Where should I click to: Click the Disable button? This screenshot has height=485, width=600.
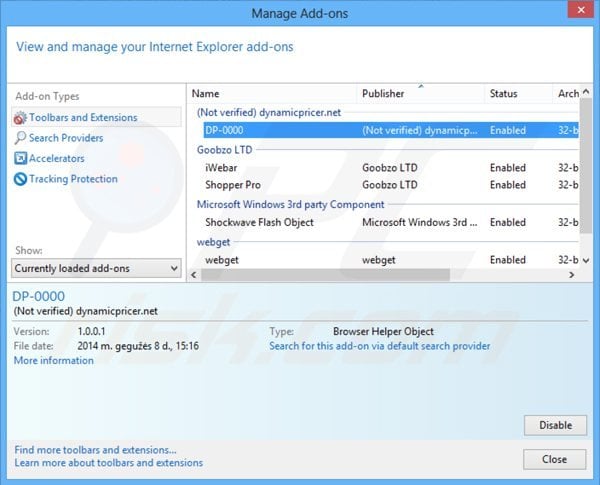[x=555, y=425]
